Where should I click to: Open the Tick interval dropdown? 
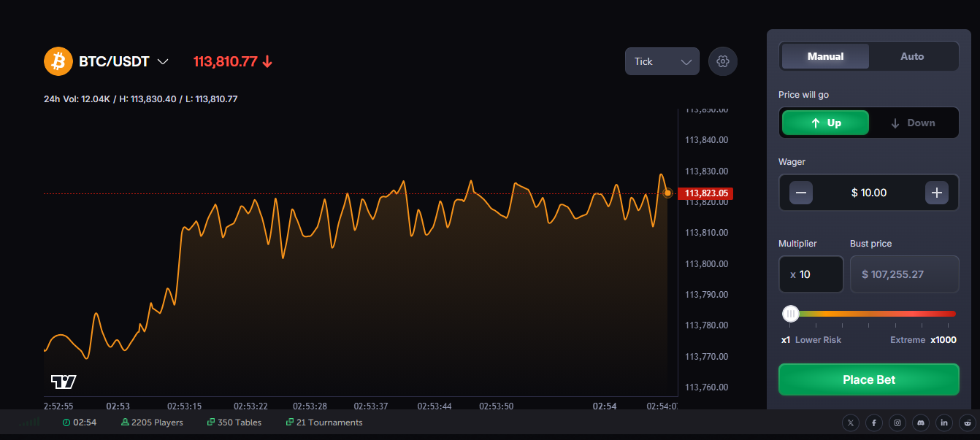[x=662, y=61]
